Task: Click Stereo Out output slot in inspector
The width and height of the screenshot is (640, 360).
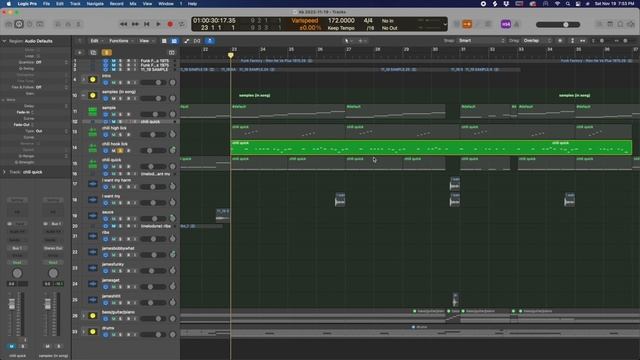Action: pyautogui.click(x=53, y=248)
